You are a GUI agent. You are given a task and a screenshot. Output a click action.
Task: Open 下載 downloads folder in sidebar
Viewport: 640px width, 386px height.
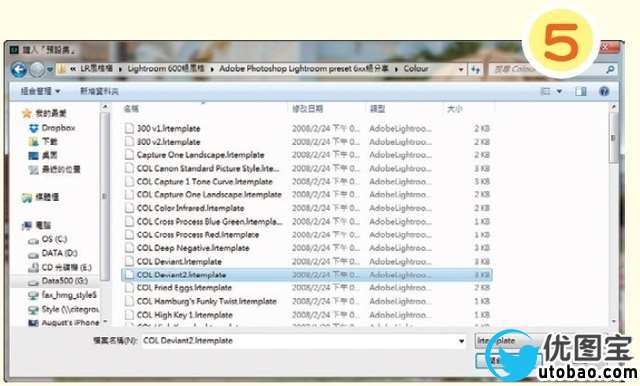point(43,142)
